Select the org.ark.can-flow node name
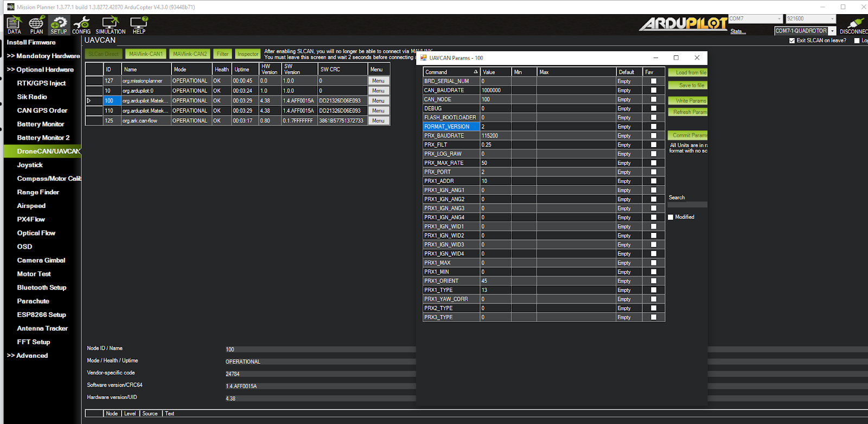This screenshot has height=424, width=868. click(146, 121)
